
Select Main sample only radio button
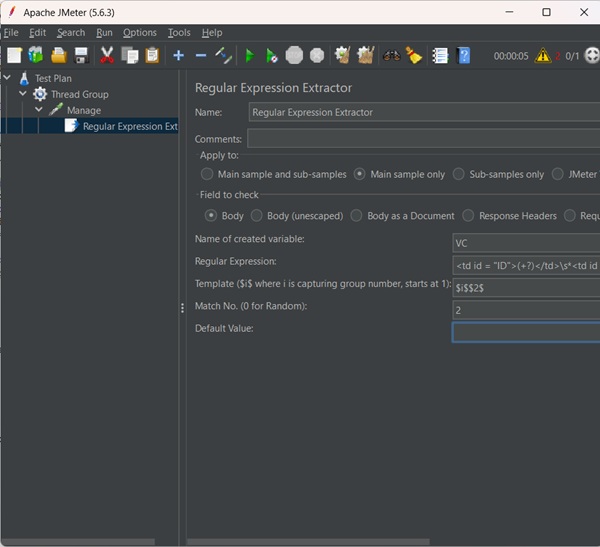click(359, 174)
